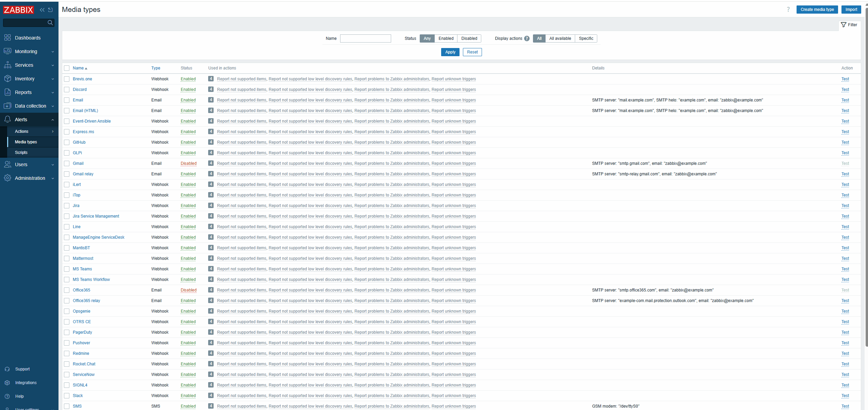Click into the Name filter field

365,38
